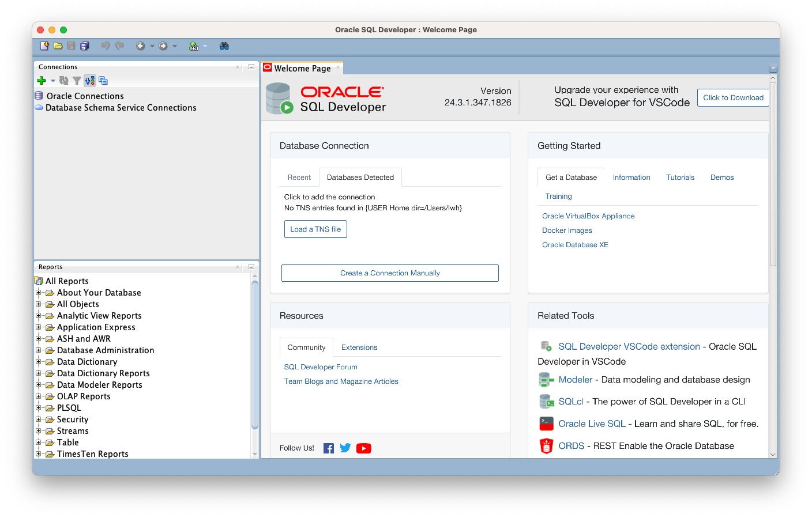Click the YouTube icon beside Follow Us
The height and width of the screenshot is (518, 812).
[x=364, y=448]
